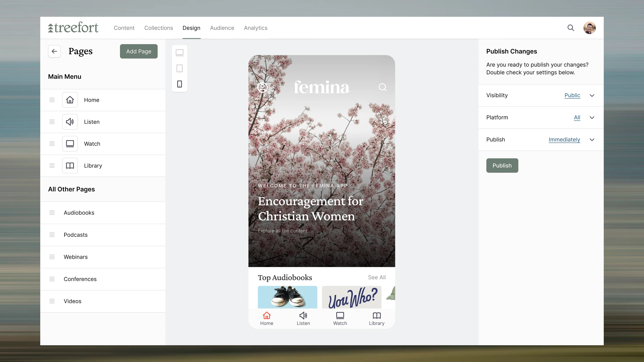This screenshot has width=644, height=362.
Task: Grab the drag handle for Webinars
Action: (52, 257)
